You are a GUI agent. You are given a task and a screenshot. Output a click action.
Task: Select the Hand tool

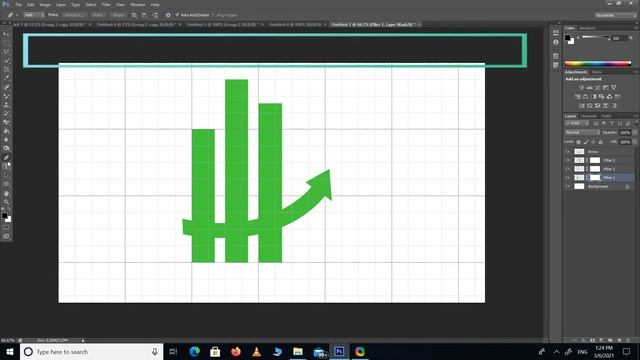coord(6,193)
